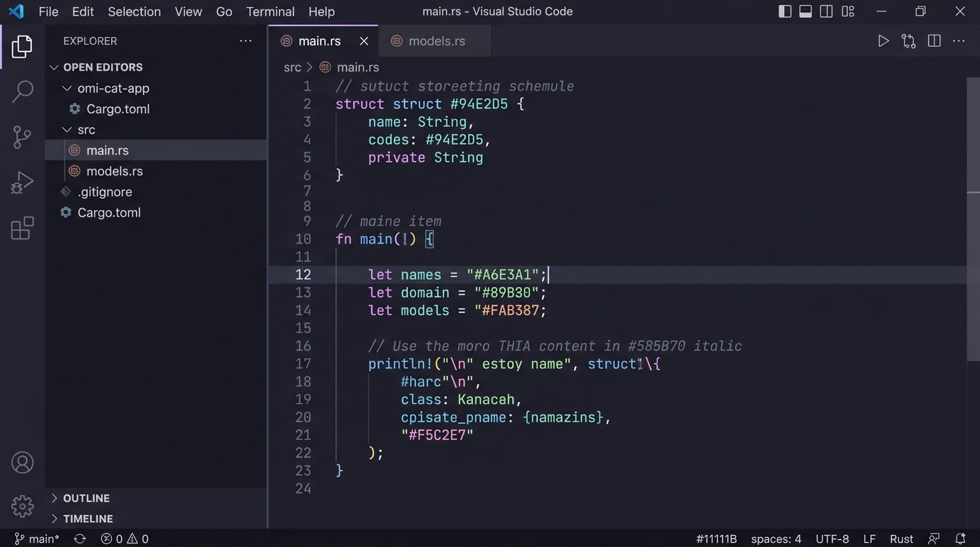Open Explorer views and more actions ellipsis
This screenshot has width=980, height=547.
pyautogui.click(x=246, y=41)
